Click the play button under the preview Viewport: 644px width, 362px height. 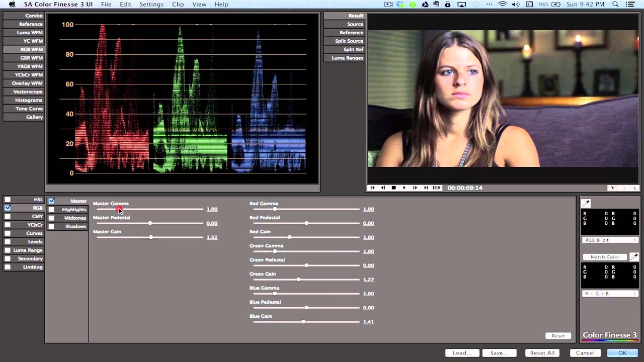[404, 188]
